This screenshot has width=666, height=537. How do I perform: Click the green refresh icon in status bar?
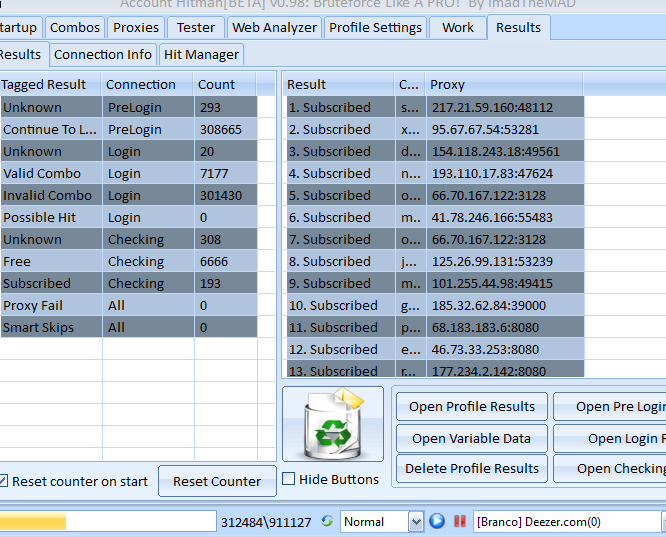(x=327, y=521)
